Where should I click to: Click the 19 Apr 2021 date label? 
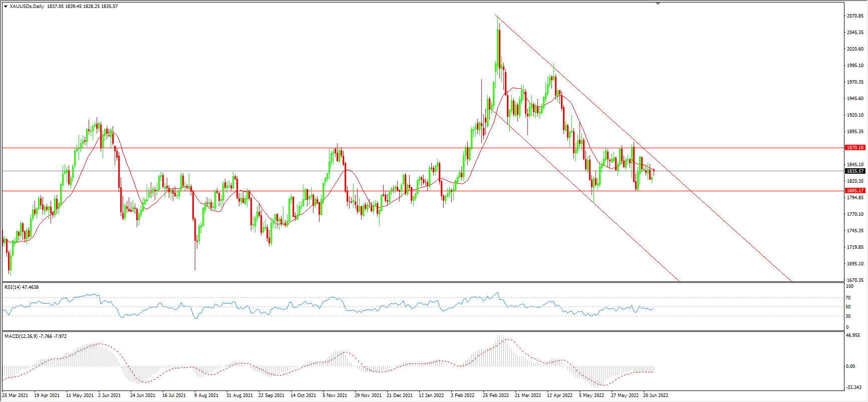tap(47, 395)
